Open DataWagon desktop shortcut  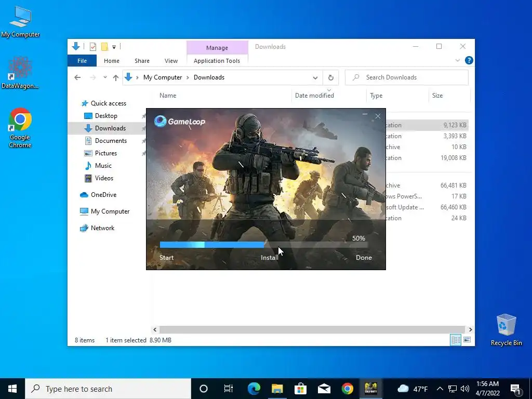pos(20,73)
